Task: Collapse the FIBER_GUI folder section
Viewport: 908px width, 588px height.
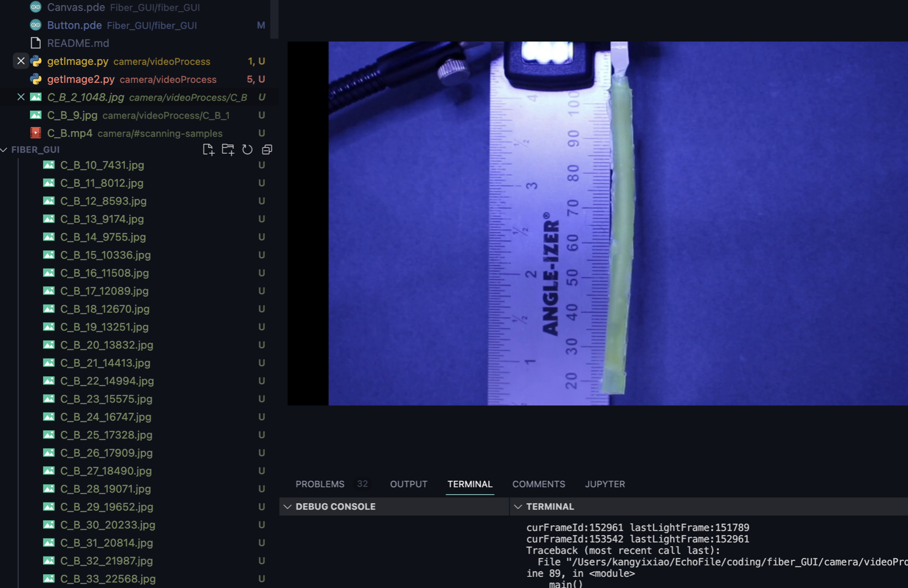Action: coord(4,149)
